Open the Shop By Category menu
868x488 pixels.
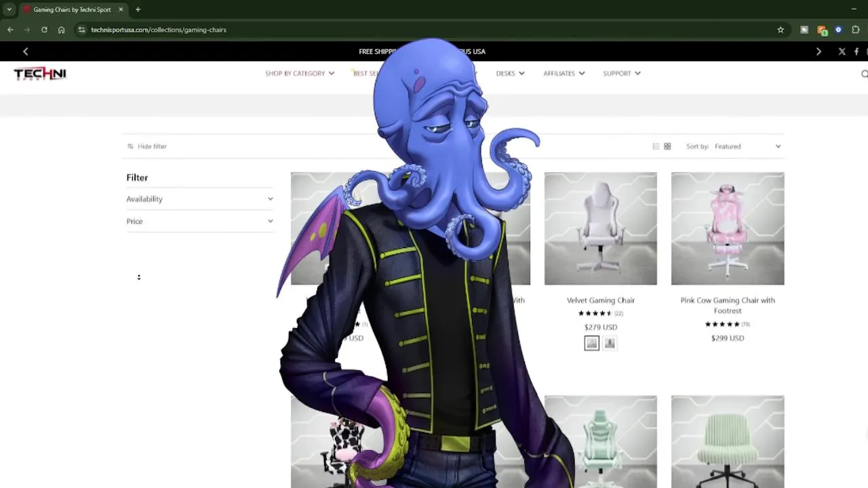[x=300, y=73]
